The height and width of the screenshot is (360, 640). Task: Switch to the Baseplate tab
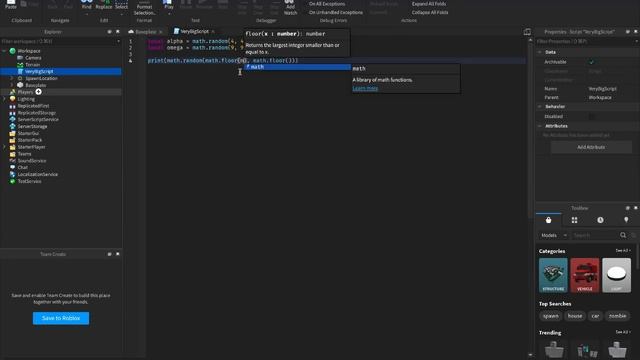tap(145, 31)
